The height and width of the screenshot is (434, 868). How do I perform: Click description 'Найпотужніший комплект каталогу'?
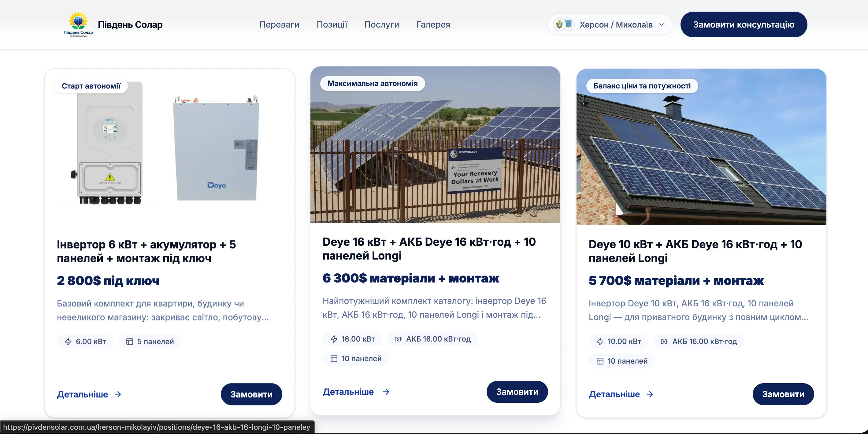[x=434, y=308]
